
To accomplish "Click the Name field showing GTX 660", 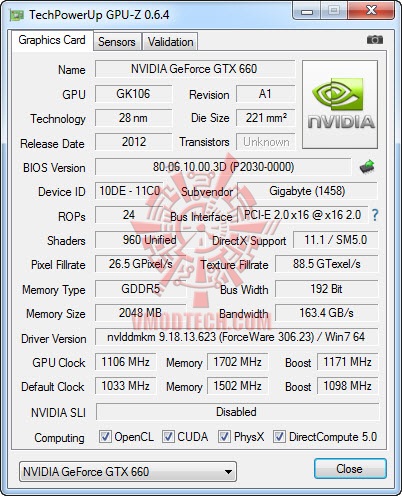I will click(x=194, y=69).
